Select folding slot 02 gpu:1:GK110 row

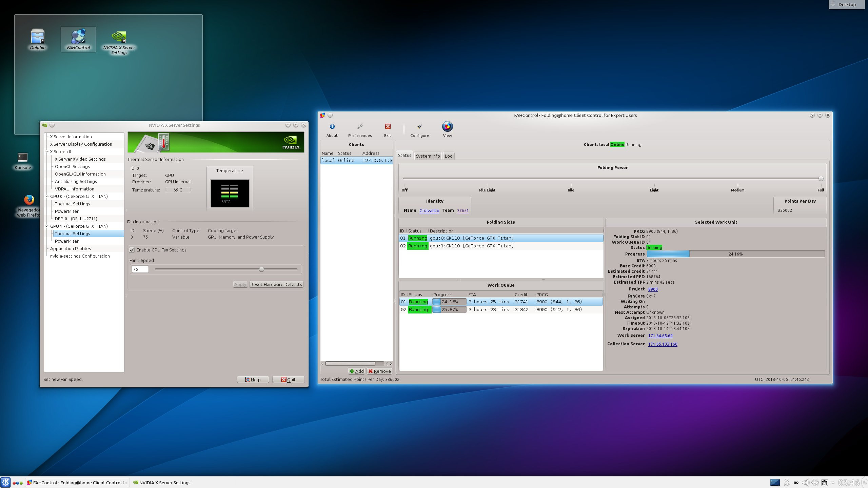coord(501,246)
